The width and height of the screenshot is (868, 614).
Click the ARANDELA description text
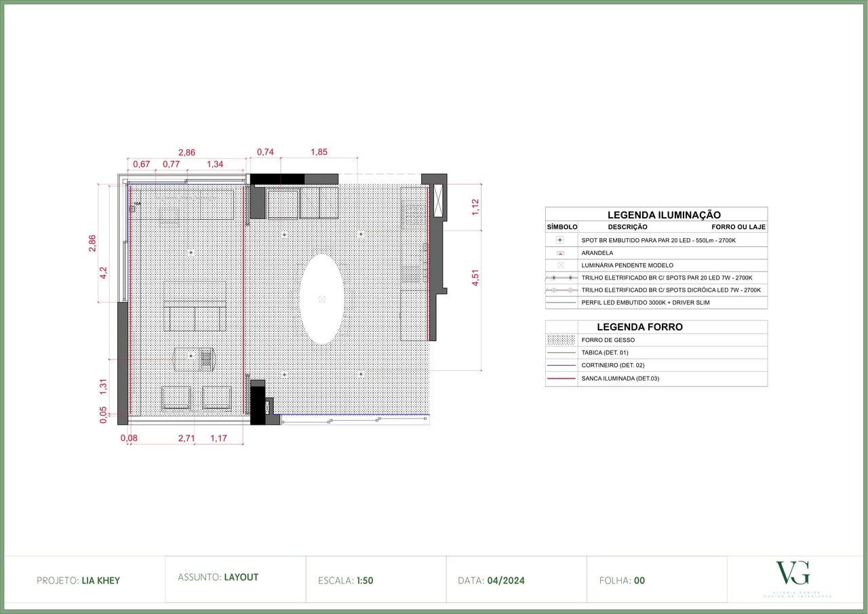tap(597, 253)
